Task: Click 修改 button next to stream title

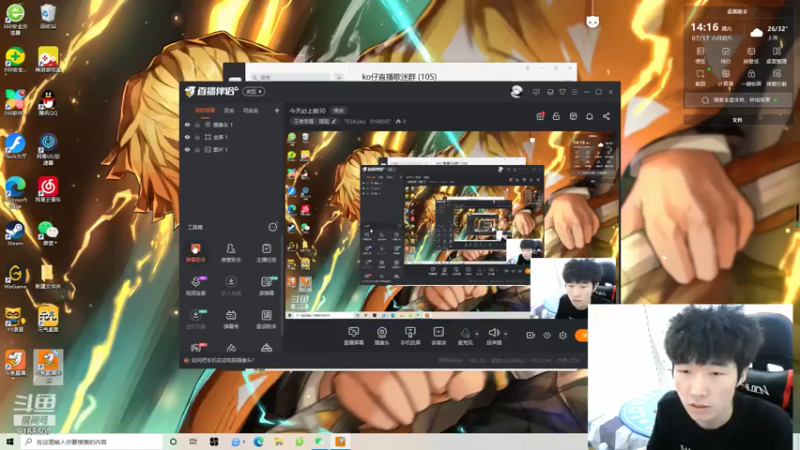Action: [x=339, y=111]
